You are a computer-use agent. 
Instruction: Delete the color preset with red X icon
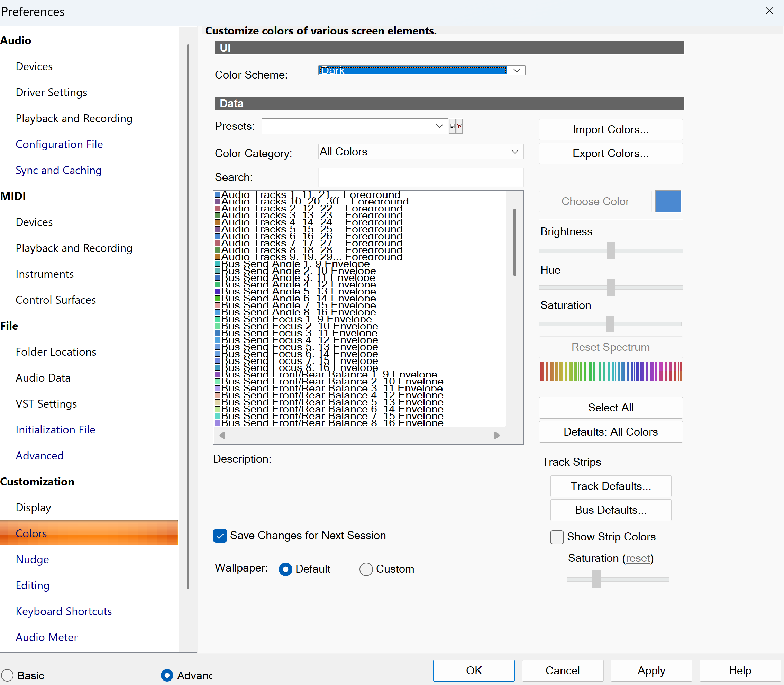[459, 126]
